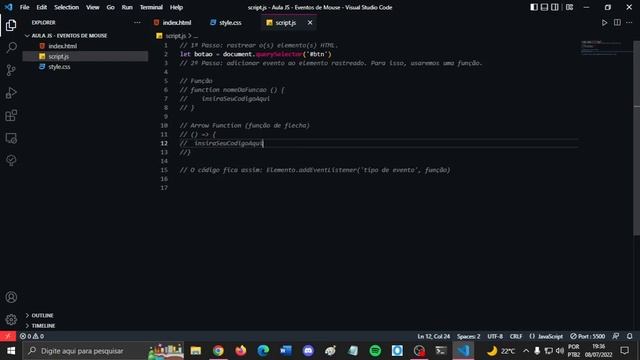The image size is (640, 360).
Task: Open the Source Control view
Action: point(11,70)
